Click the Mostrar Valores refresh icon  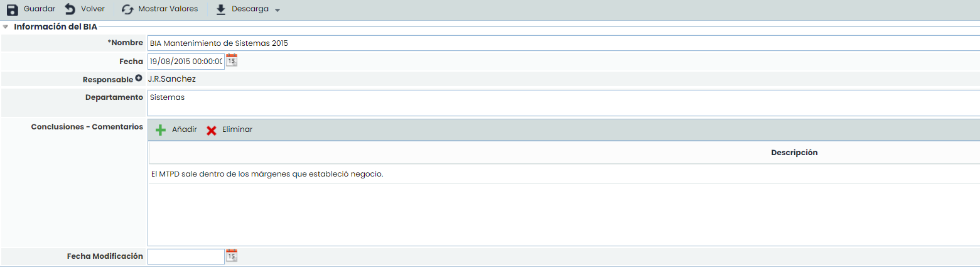127,9
